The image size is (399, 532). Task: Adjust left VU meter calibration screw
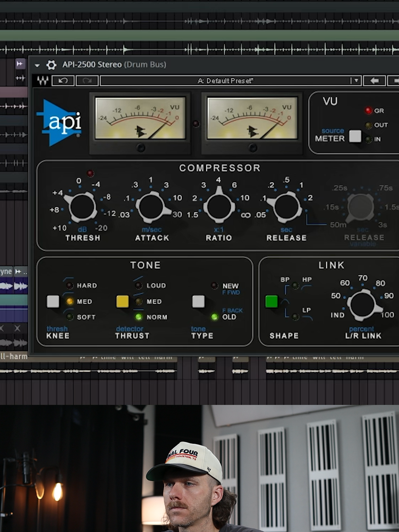click(140, 148)
